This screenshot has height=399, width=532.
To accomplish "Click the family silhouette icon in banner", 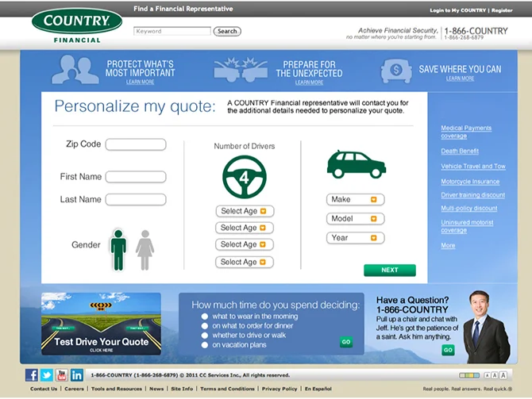I will click(x=75, y=70).
